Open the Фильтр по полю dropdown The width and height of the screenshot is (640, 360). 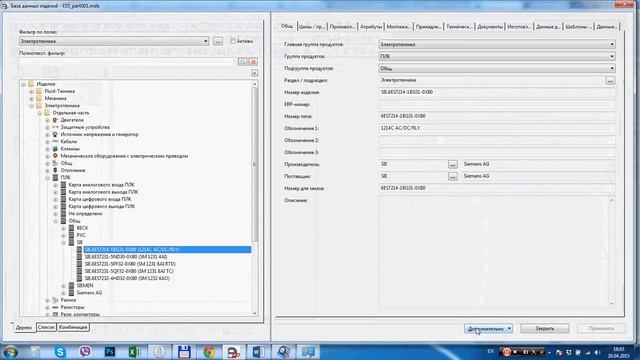pos(205,41)
